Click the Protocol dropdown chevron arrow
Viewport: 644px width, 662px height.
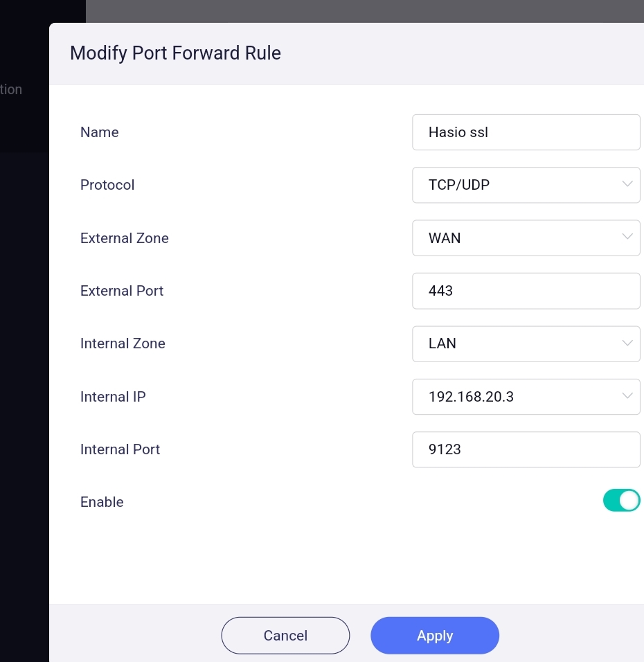pyautogui.click(x=627, y=184)
